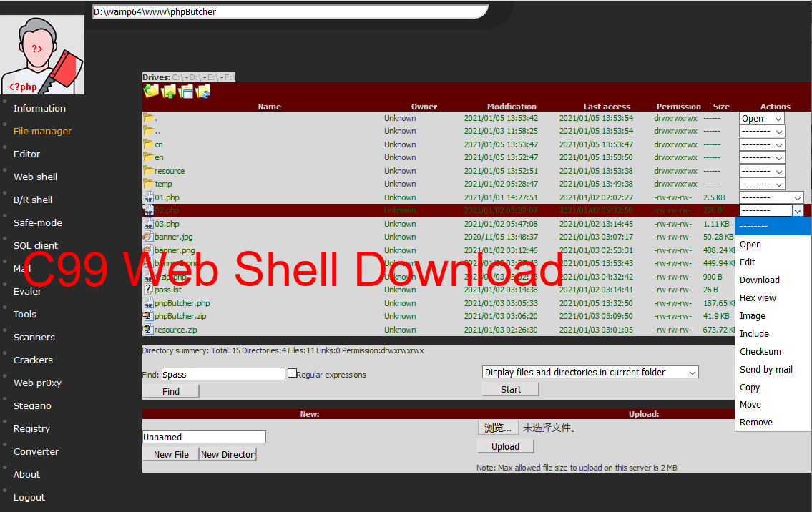The height and width of the screenshot is (512, 812).
Task: Collapse the Actions dropdown on the 02.php row
Action: (x=772, y=211)
